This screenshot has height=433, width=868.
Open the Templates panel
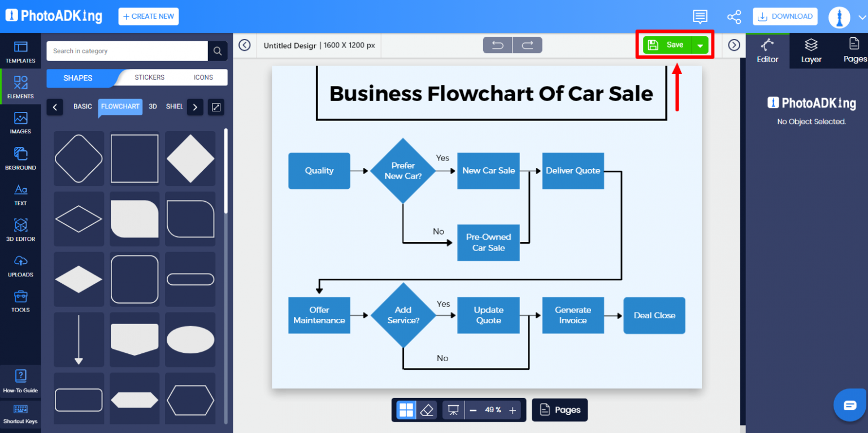pyautogui.click(x=20, y=51)
